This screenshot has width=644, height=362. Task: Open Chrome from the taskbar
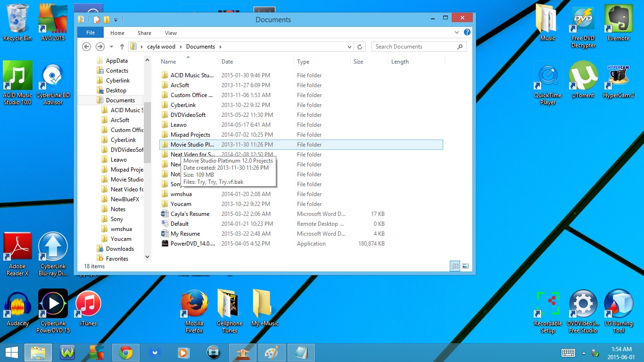pos(125,353)
